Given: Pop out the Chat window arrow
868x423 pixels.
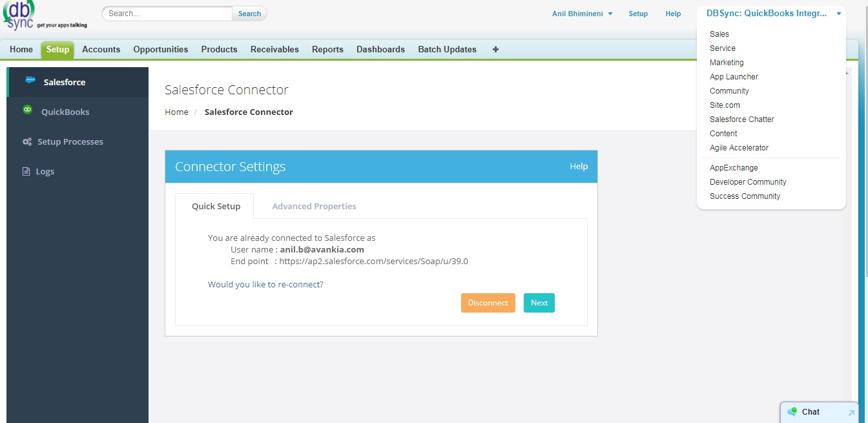Looking at the screenshot, I should pyautogui.click(x=851, y=413).
